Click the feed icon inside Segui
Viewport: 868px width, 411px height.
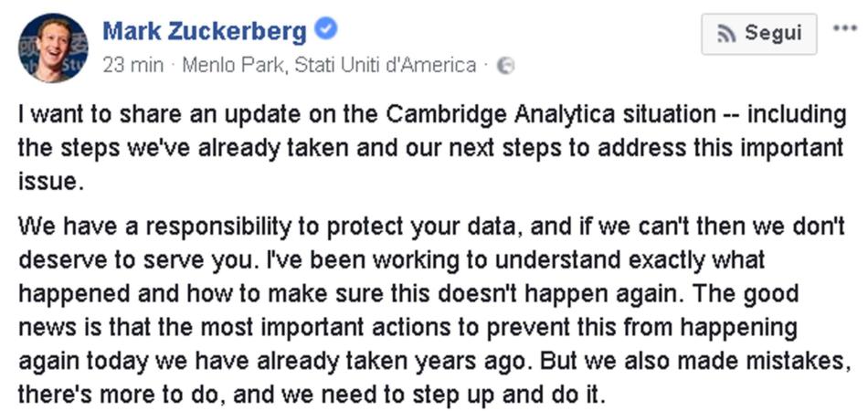726,35
